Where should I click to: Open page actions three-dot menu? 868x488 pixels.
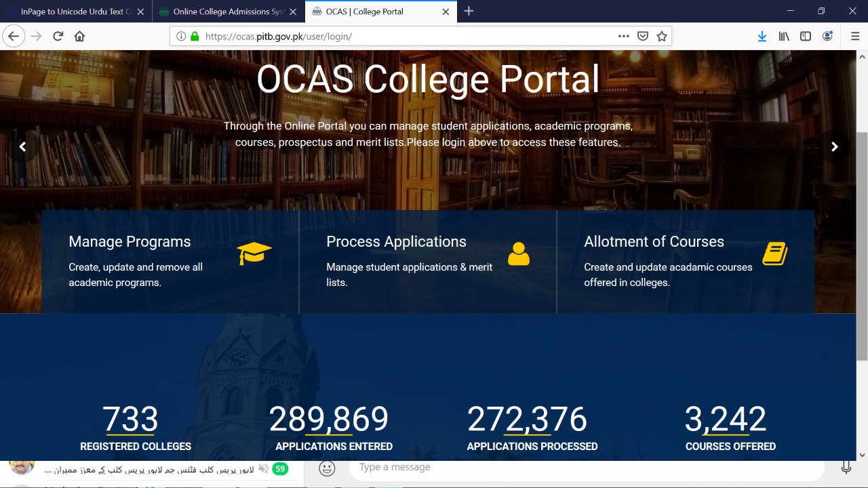624,37
